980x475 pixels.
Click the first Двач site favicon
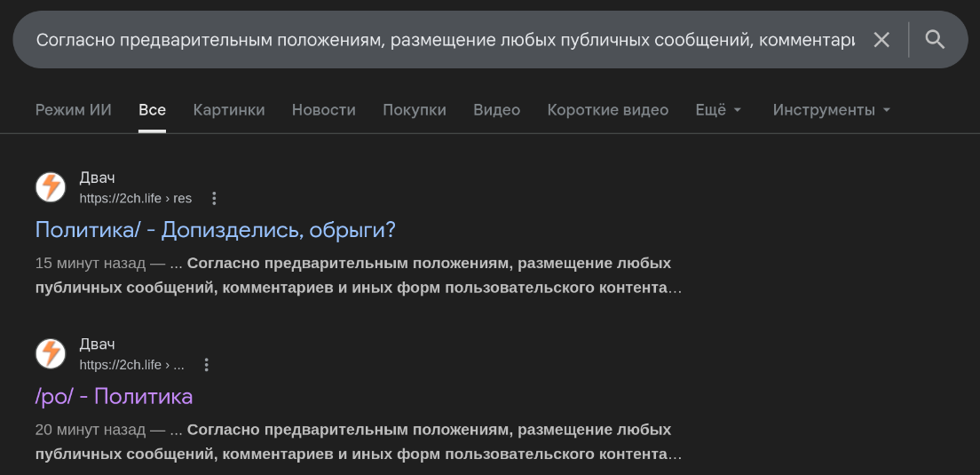pos(51,187)
